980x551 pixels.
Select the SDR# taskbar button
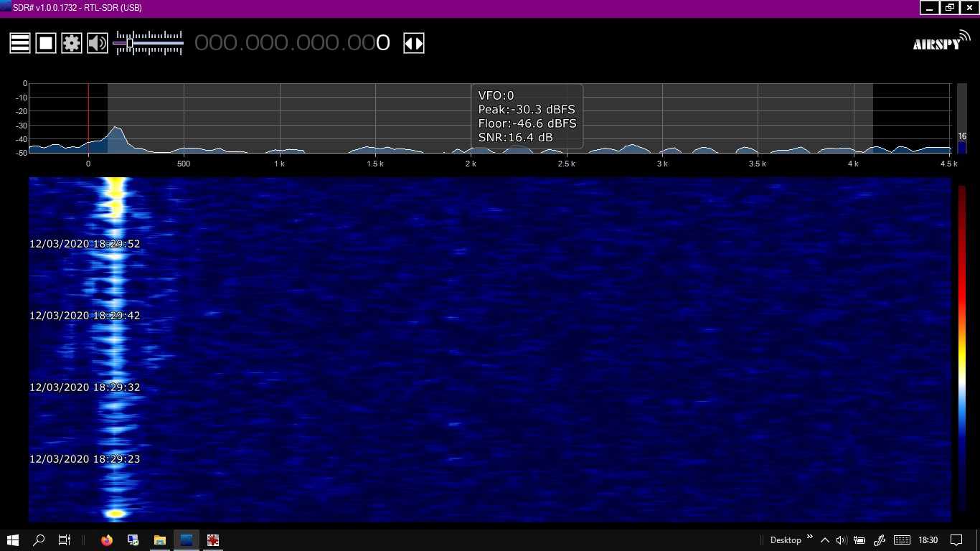[187, 540]
